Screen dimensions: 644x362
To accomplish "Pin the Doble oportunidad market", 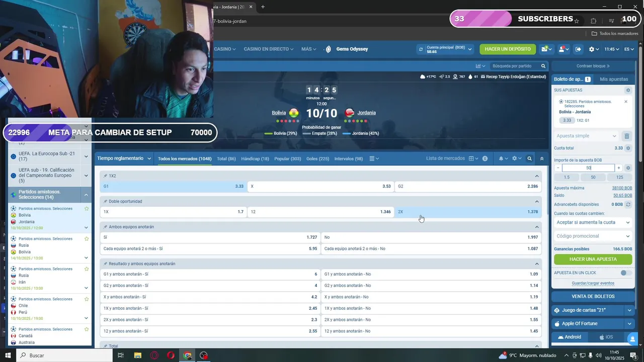I will (105, 201).
